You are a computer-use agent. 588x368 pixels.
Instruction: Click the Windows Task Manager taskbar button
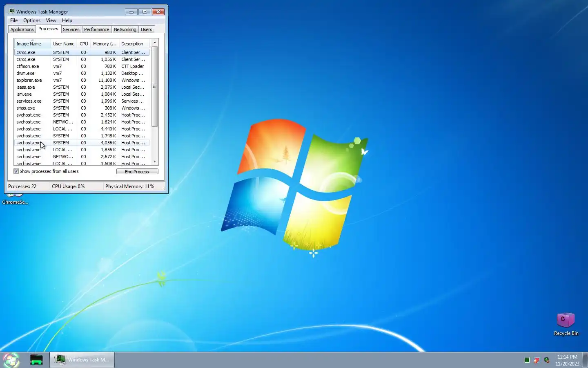tap(82, 360)
